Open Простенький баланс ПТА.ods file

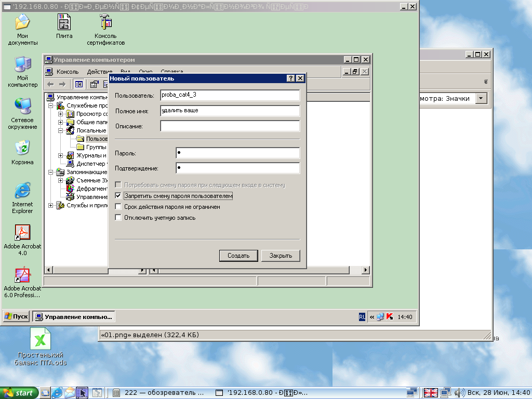click(40, 340)
